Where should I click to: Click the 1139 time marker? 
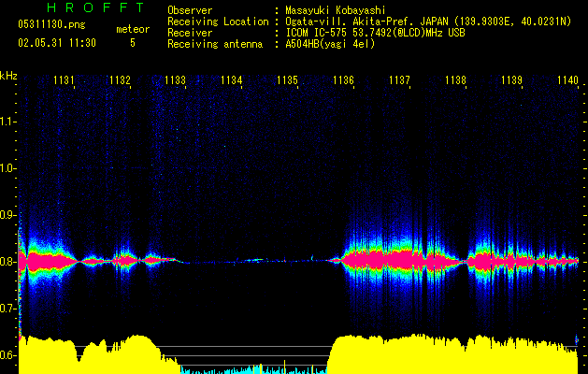[511, 80]
